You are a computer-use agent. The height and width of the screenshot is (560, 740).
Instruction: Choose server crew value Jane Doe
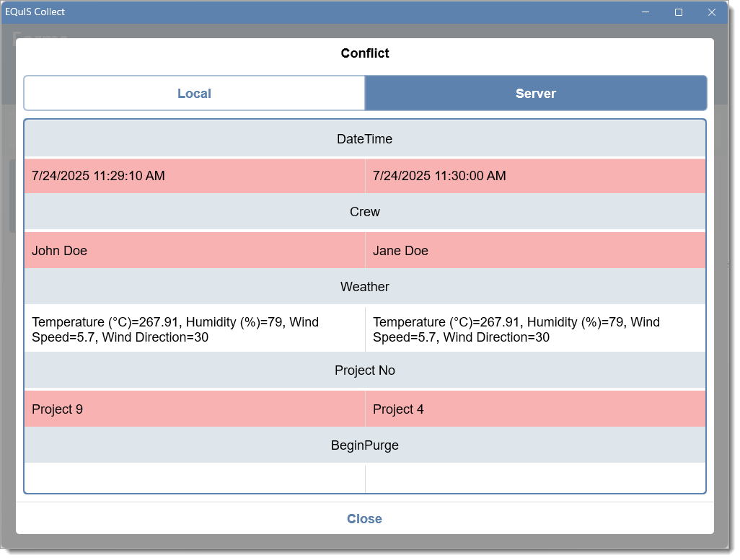click(536, 250)
